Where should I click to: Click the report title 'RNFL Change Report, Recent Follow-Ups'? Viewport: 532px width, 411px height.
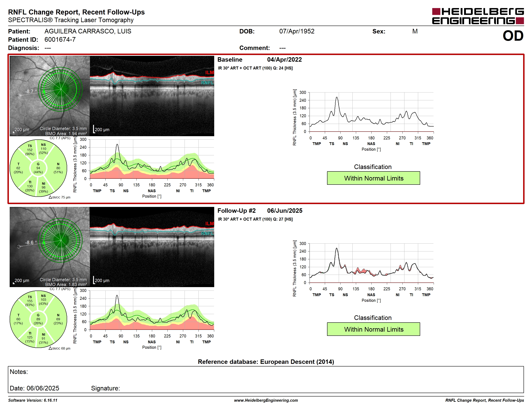pyautogui.click(x=76, y=12)
